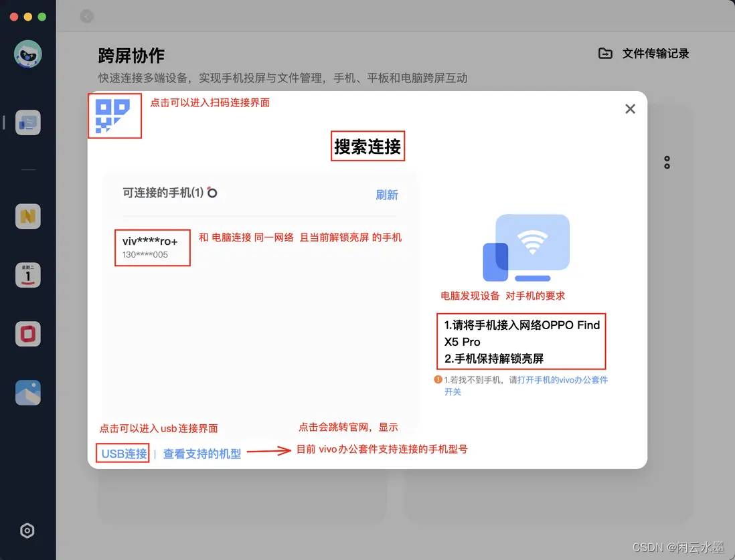Click the Wi-Fi device connection illustration
This screenshot has width=735, height=560.
[526, 248]
